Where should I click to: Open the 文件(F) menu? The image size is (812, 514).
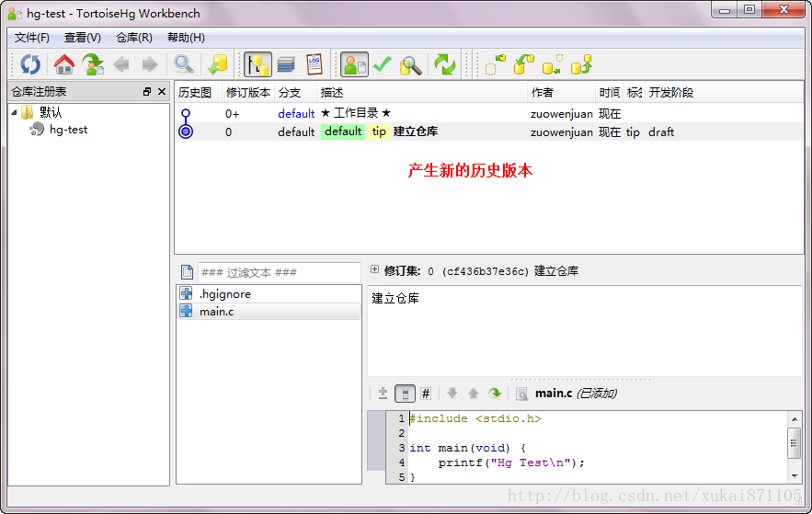(31, 38)
